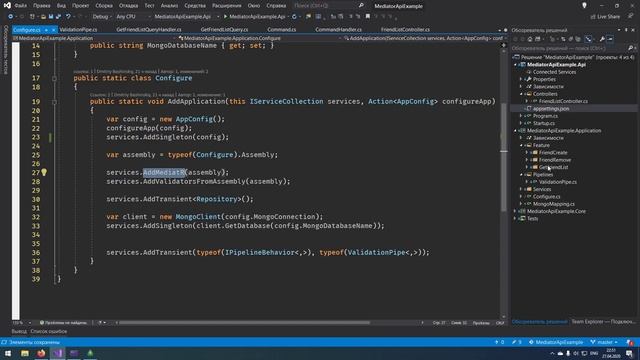Image resolution: width=640 pixels, height=360 pixels.
Task: Click the bookmark toolbar icon
Action: [368, 17]
